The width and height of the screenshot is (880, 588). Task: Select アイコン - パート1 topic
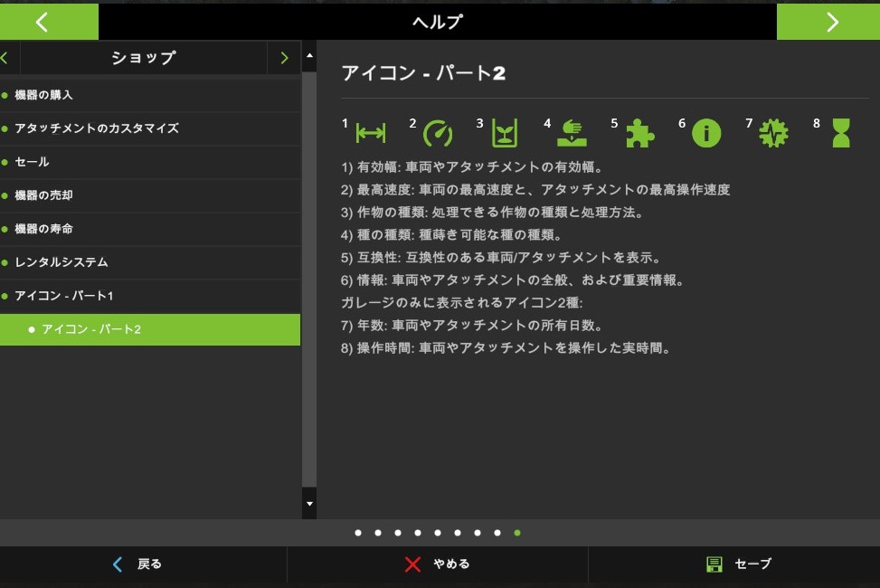coord(150,296)
